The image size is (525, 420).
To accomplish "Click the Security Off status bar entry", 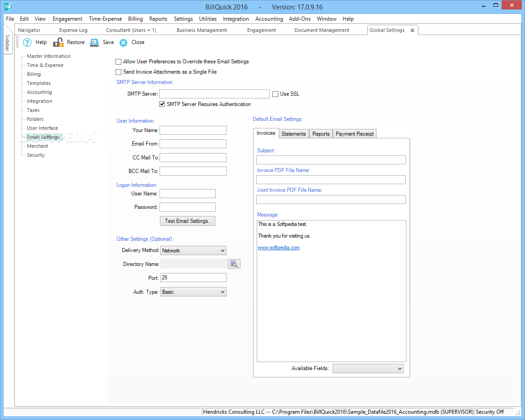I will click(x=489, y=412).
